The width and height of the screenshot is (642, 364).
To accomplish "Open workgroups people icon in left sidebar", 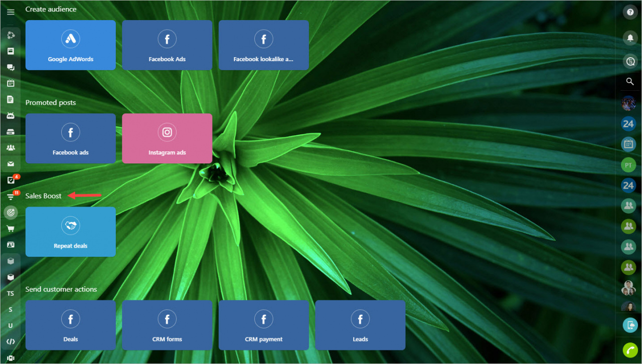I will coord(11,148).
